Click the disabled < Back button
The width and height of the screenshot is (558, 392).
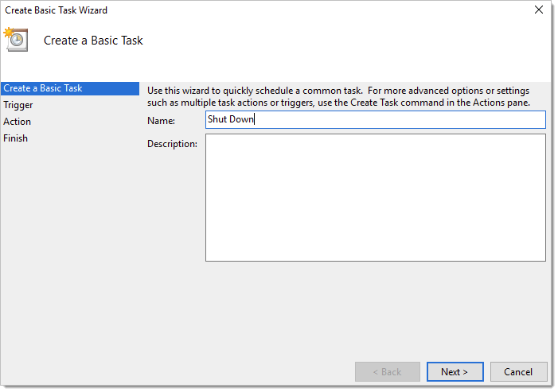(388, 371)
